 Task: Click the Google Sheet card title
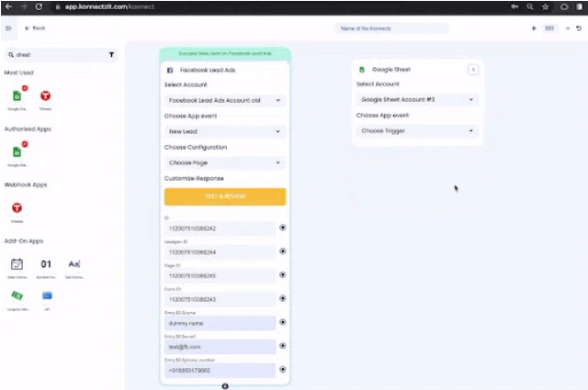point(391,70)
